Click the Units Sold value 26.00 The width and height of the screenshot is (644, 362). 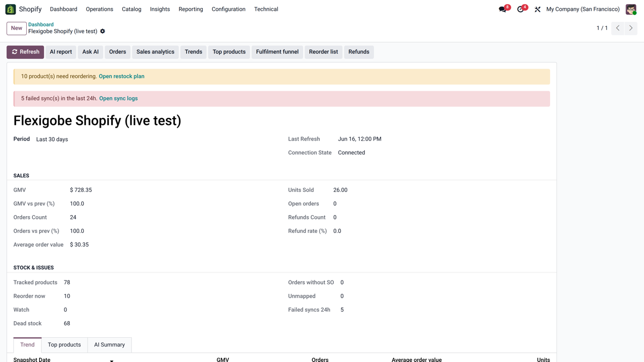click(x=340, y=190)
